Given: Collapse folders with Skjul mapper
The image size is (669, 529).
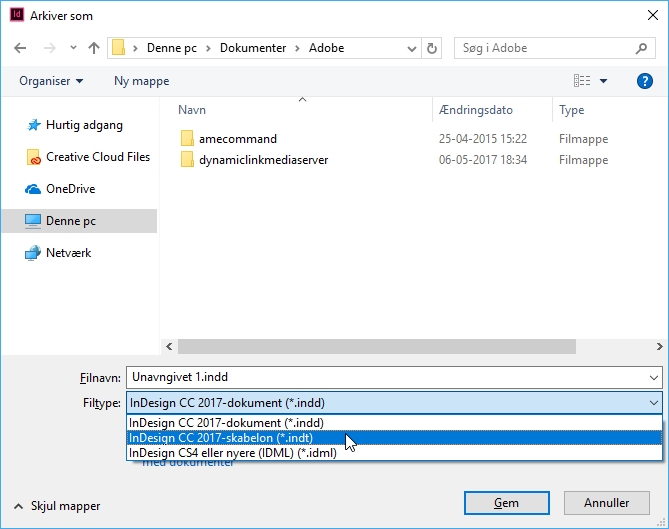Looking at the screenshot, I should 57,506.
